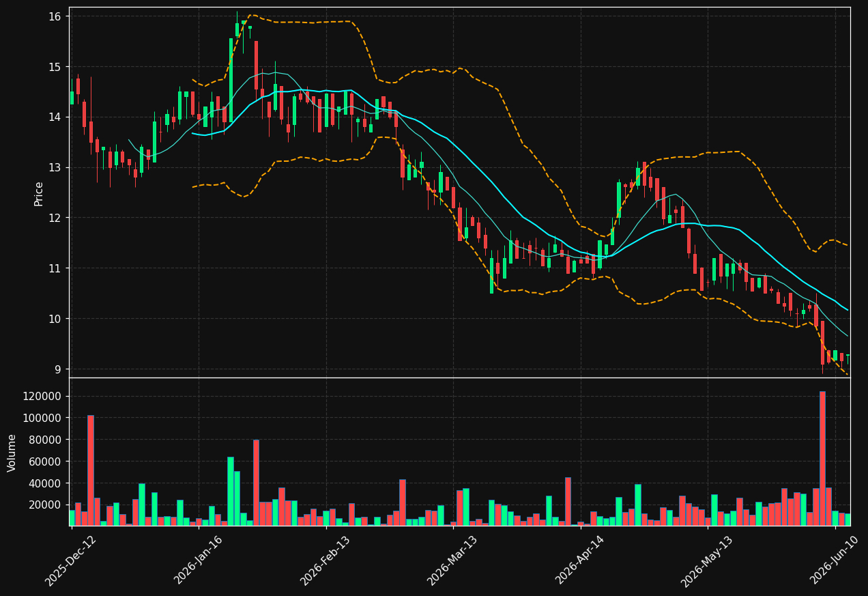The width and height of the screenshot is (868, 596).
Task: Click the price tick label 10
Action: (x=55, y=319)
